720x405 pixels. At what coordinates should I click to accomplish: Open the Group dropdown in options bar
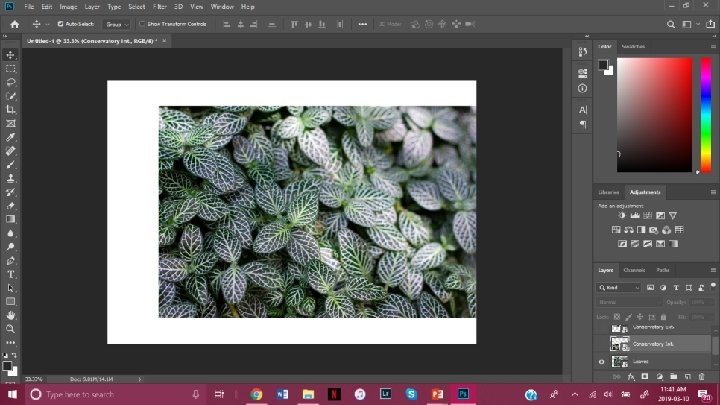(116, 24)
